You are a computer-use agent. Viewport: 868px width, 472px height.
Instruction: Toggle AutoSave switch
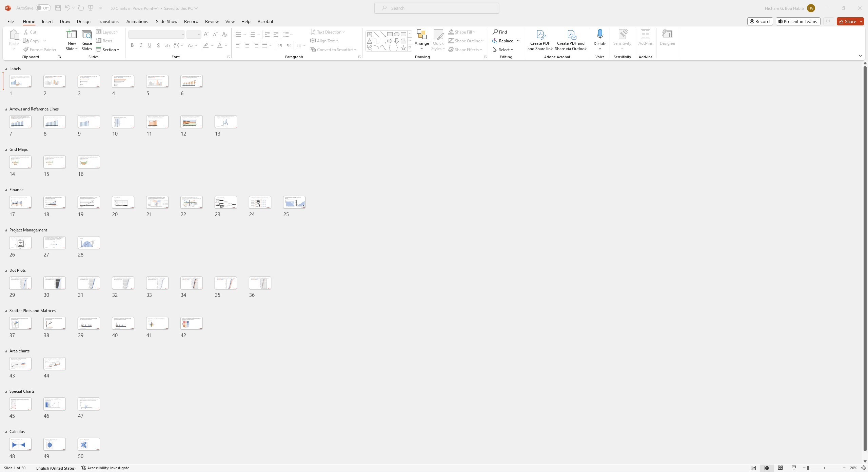[43, 8]
